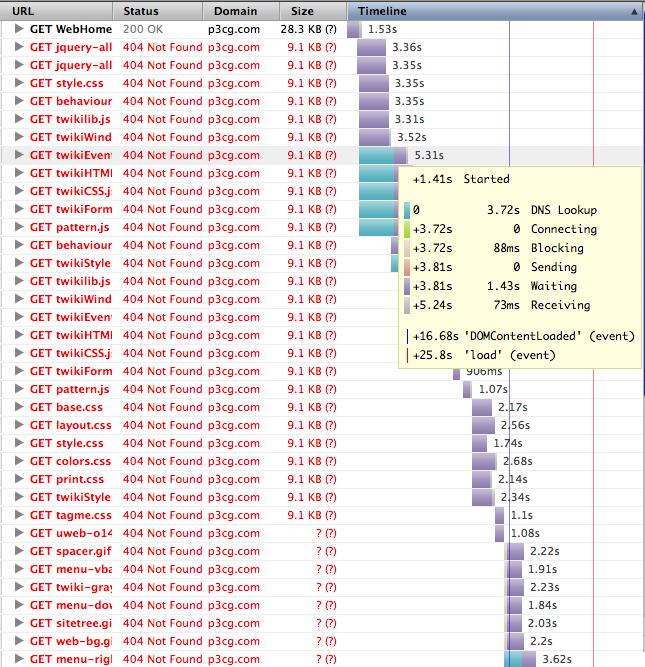
Task: Expand the GET tagme.css request
Action: tap(20, 515)
